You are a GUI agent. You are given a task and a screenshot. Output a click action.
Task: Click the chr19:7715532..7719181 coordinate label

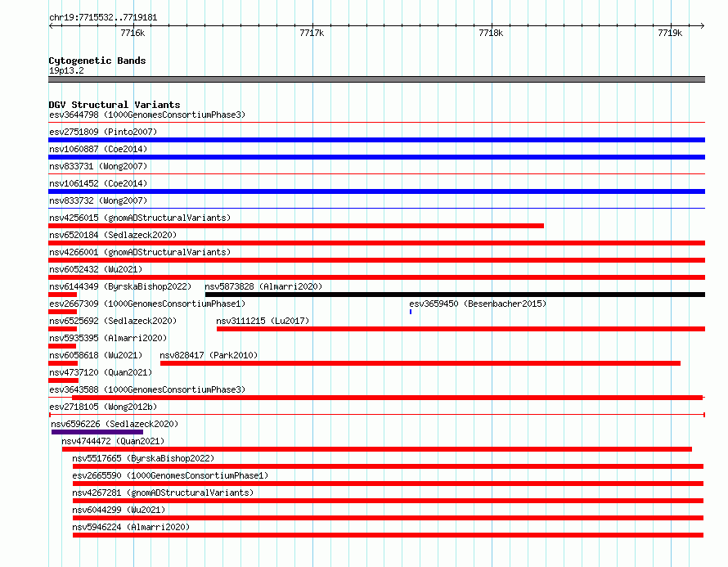(103, 18)
